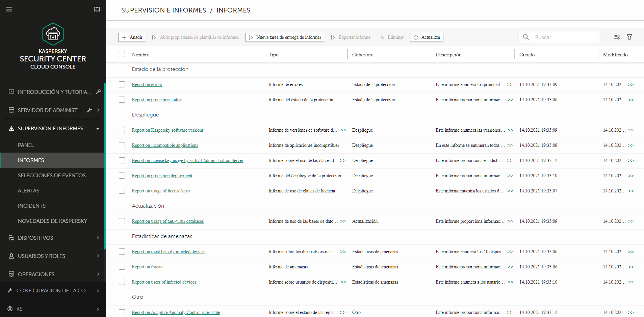Open the Alertas section
Viewport: 644px width, 317px height.
click(29, 190)
